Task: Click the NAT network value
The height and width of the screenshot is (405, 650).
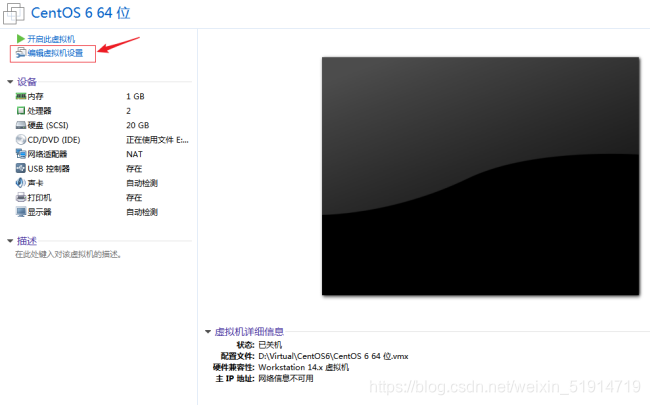Action: (134, 154)
